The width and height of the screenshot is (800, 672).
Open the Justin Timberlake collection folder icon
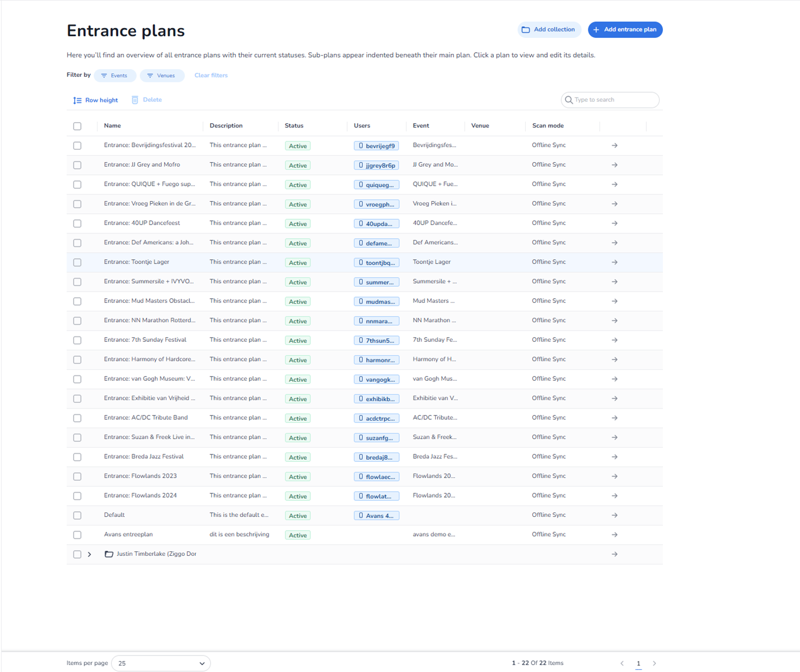[109, 554]
